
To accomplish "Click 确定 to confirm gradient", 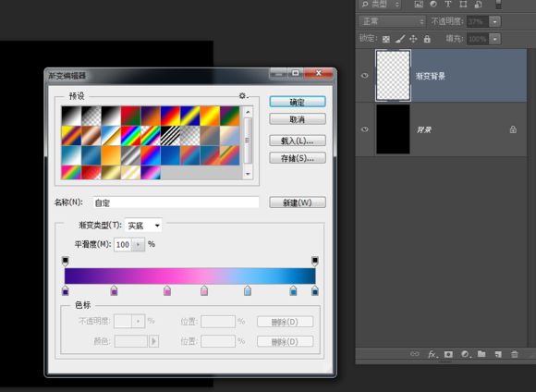I will (x=298, y=102).
